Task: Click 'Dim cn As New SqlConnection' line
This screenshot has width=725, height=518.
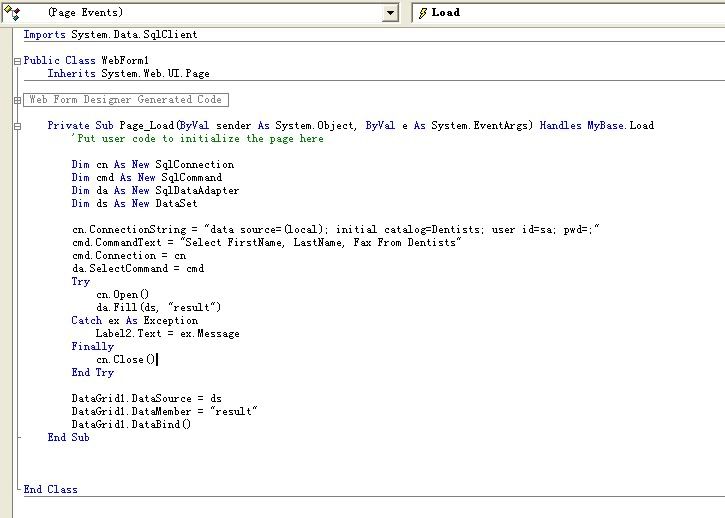Action: 153,165
